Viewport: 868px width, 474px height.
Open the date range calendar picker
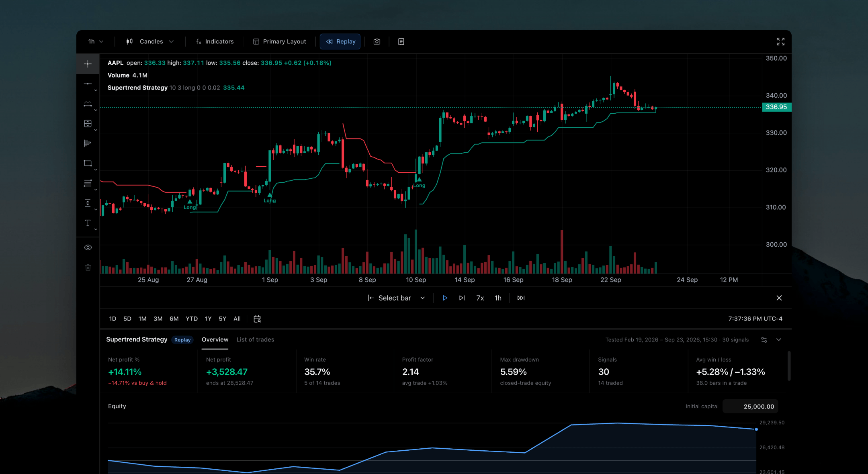[x=257, y=319]
